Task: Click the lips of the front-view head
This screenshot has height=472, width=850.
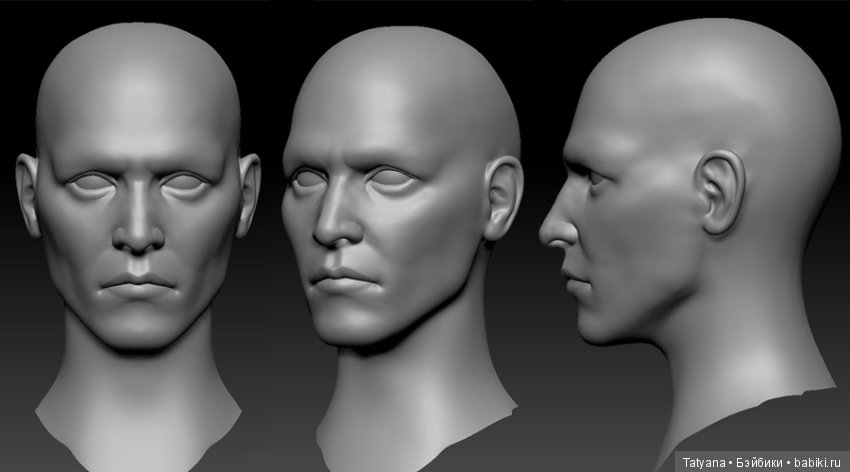Action: point(139,286)
